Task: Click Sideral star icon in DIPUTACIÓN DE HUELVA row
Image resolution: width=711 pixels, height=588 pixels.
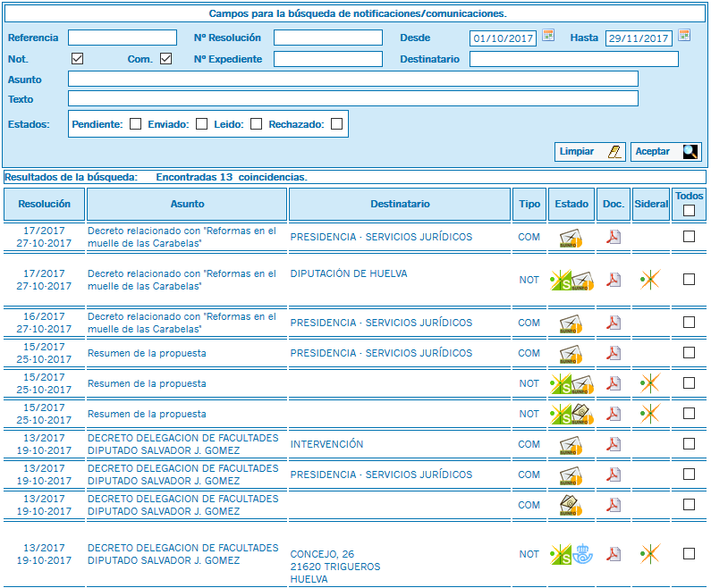Action: [x=650, y=280]
